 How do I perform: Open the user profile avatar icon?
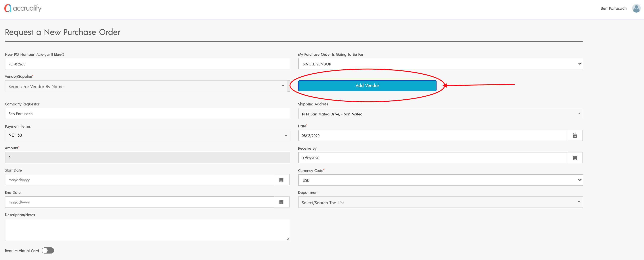pyautogui.click(x=636, y=8)
